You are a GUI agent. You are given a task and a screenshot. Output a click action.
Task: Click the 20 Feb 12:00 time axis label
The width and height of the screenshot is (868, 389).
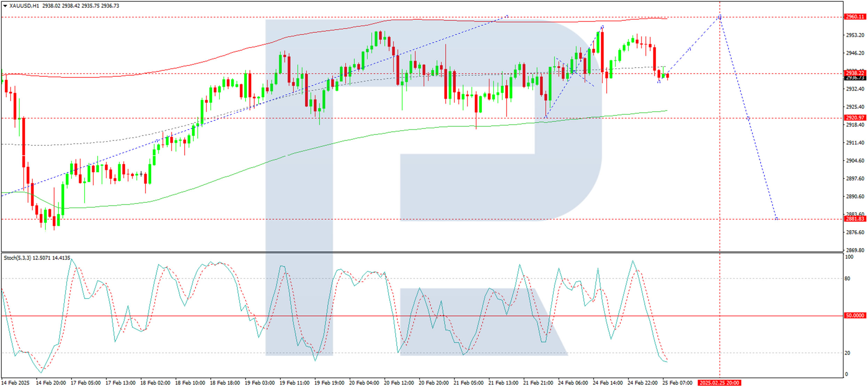[x=399, y=383]
